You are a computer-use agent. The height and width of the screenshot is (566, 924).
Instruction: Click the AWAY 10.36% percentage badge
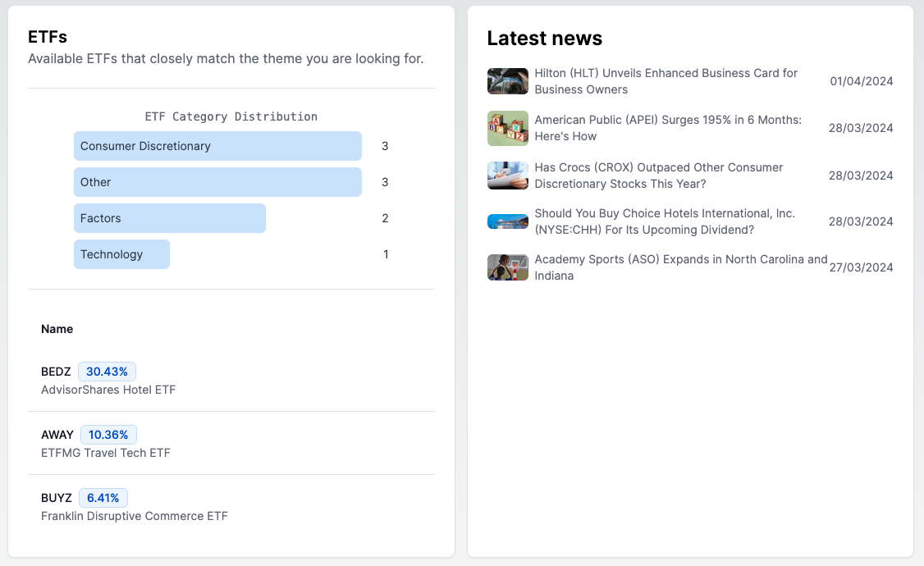click(x=108, y=435)
